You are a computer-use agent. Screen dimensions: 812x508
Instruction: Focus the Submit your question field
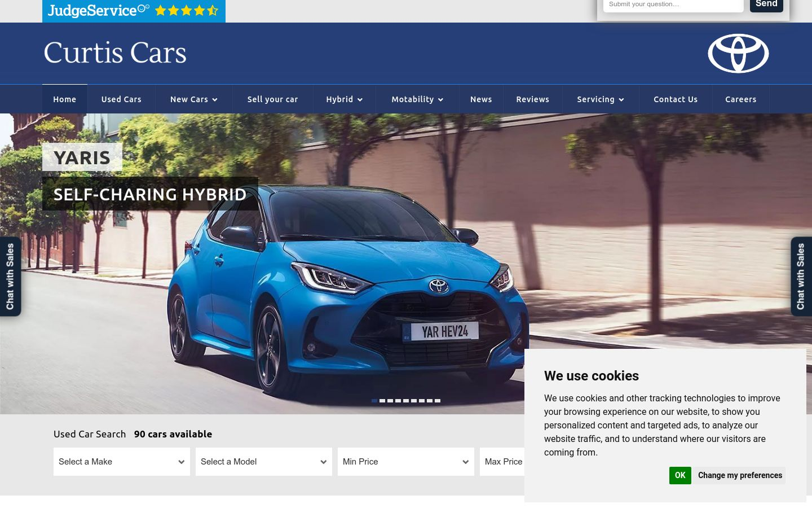673,5
